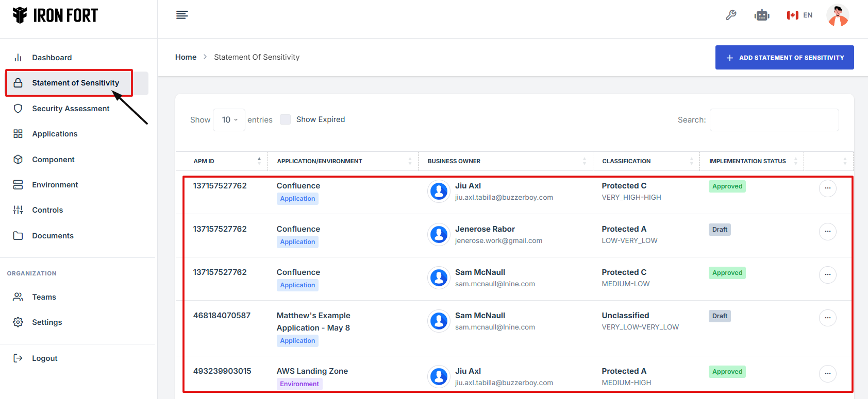The height and width of the screenshot is (399, 868).
Task: Open Applications in the sidebar
Action: (x=55, y=134)
